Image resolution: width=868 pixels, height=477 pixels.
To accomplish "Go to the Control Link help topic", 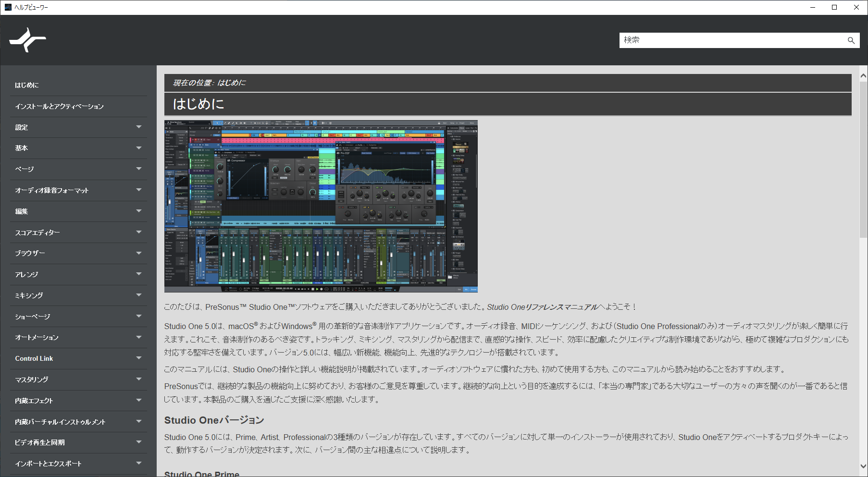I will coord(34,358).
